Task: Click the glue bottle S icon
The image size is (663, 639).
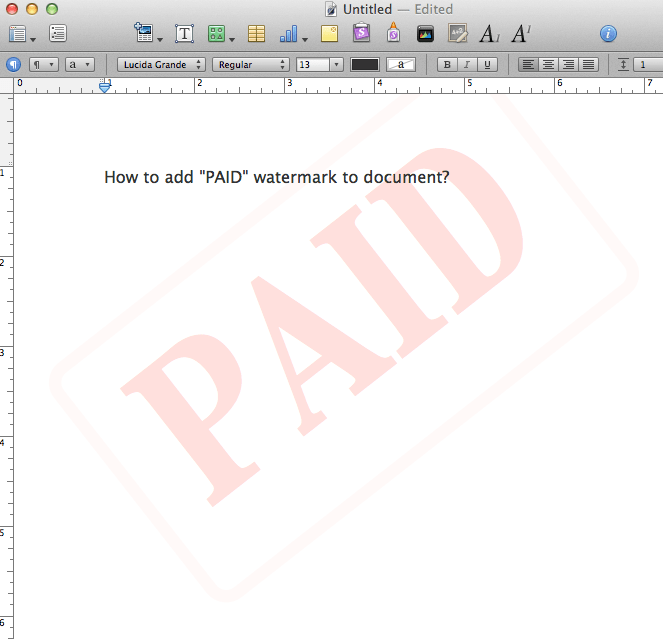Action: (x=393, y=33)
